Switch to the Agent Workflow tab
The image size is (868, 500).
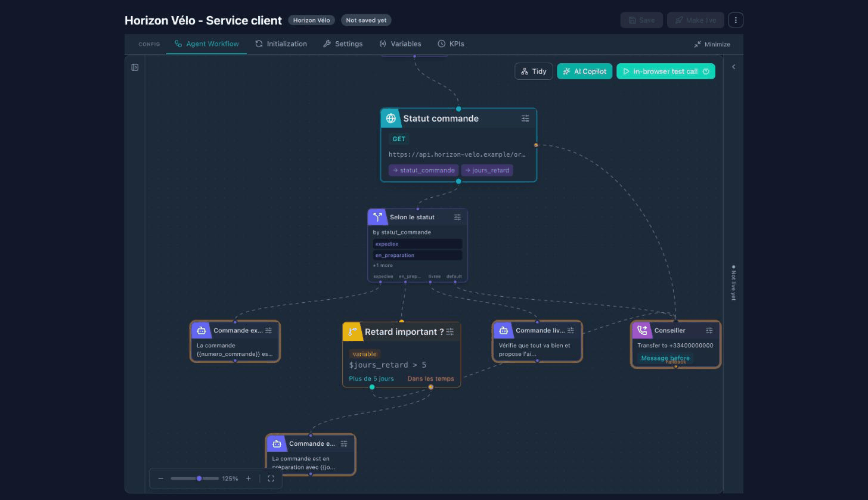pos(206,44)
